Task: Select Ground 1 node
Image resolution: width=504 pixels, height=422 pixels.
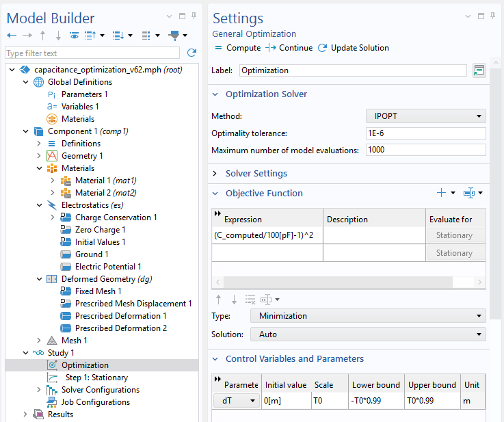Action: [92, 254]
